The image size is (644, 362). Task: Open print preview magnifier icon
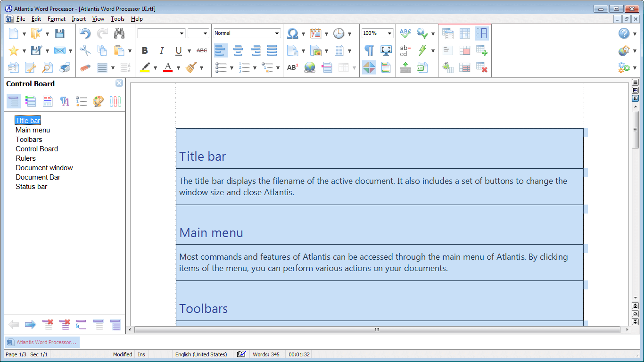point(48,67)
